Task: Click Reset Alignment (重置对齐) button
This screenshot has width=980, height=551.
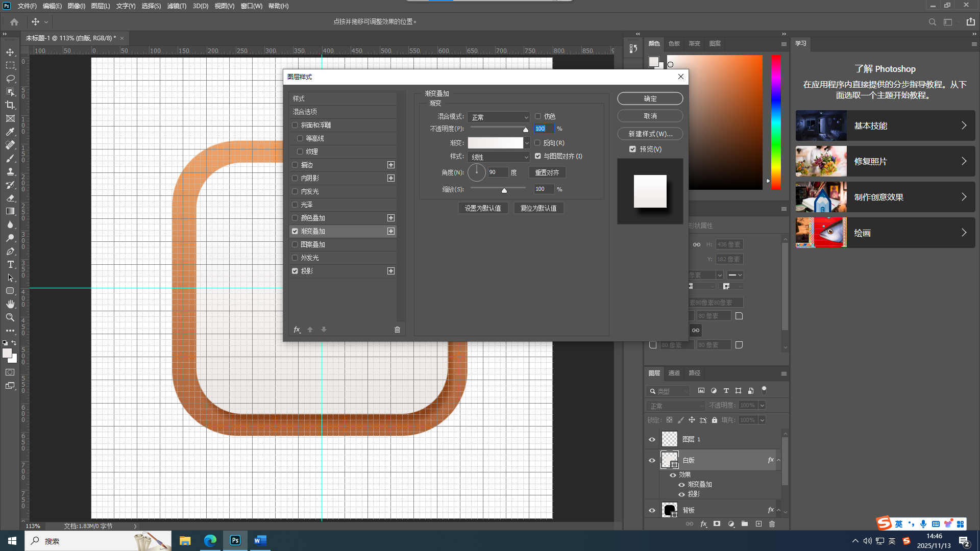Action: click(547, 172)
